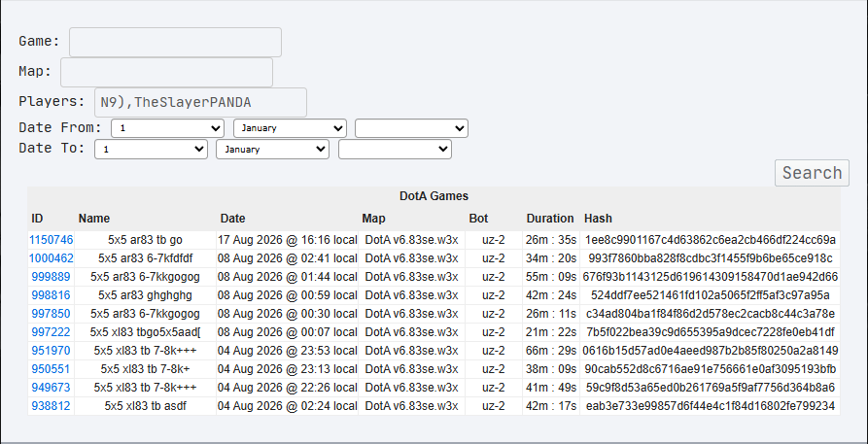The image size is (868, 444).
Task: Open game ID 950551 link
Action: pos(51,369)
